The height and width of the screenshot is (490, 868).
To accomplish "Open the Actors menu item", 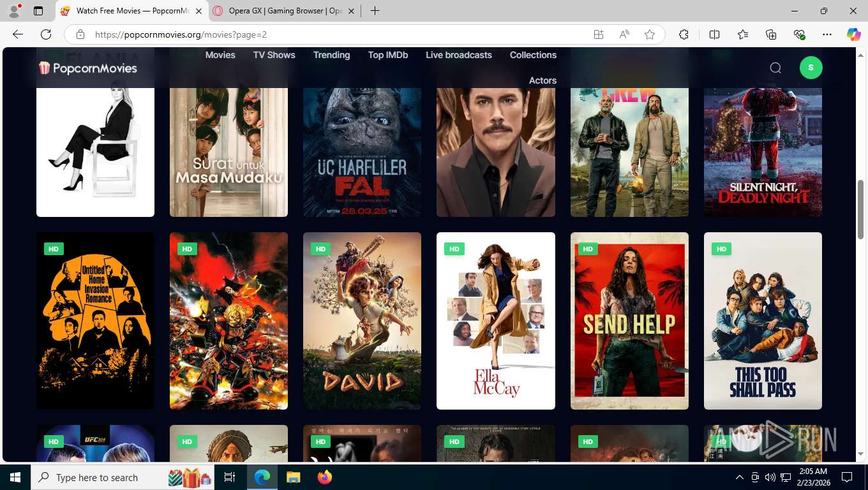I will point(542,80).
